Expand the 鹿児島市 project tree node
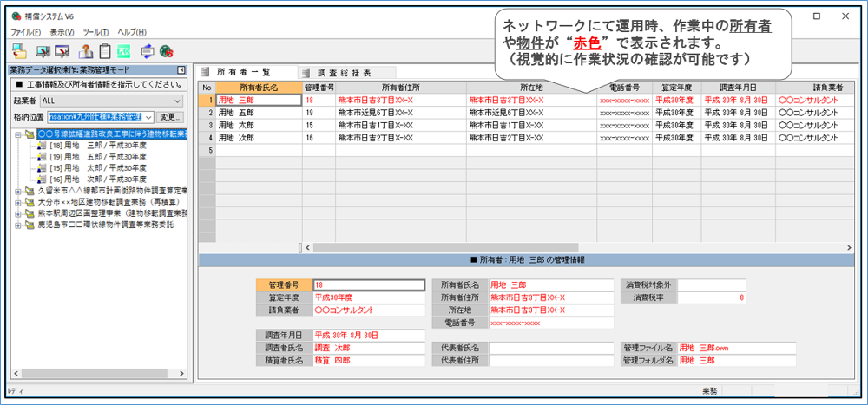 pyautogui.click(x=19, y=225)
